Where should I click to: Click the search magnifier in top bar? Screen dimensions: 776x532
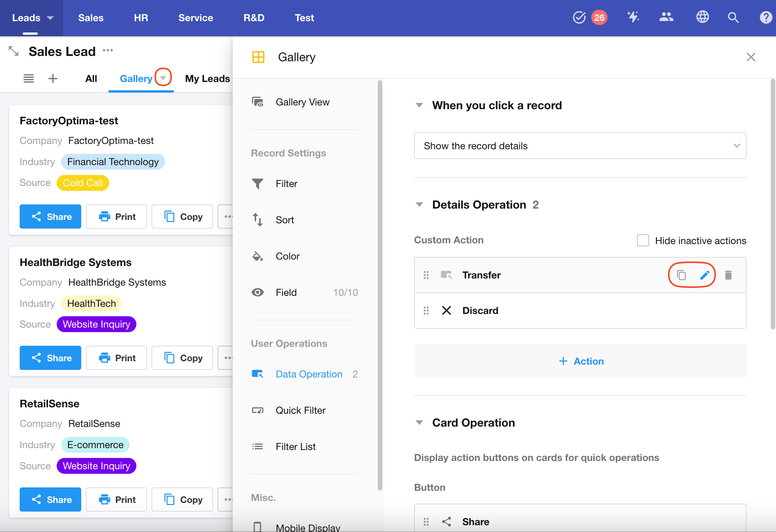(733, 17)
